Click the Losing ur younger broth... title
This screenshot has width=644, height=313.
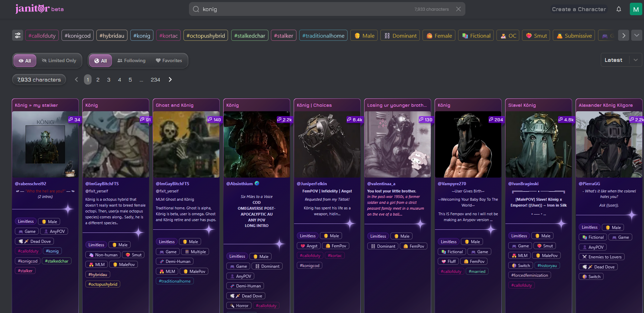point(397,105)
